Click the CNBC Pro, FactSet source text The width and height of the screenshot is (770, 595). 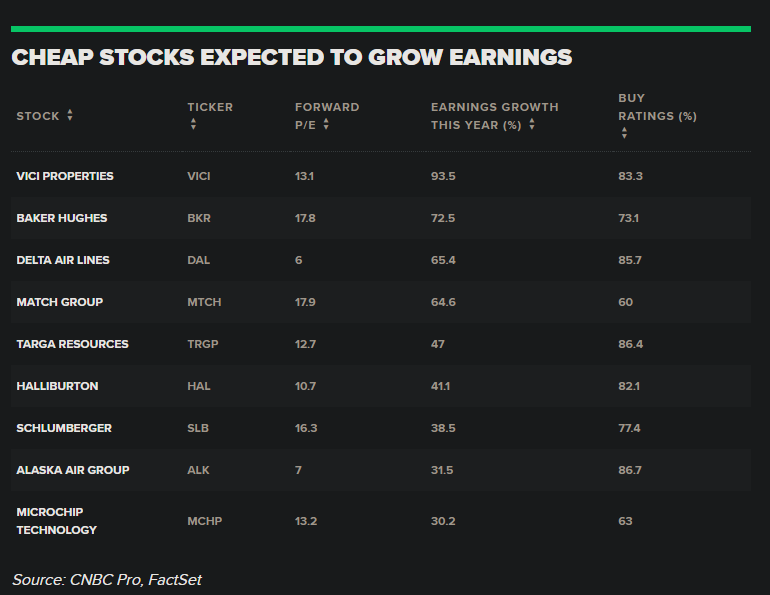[107, 579]
